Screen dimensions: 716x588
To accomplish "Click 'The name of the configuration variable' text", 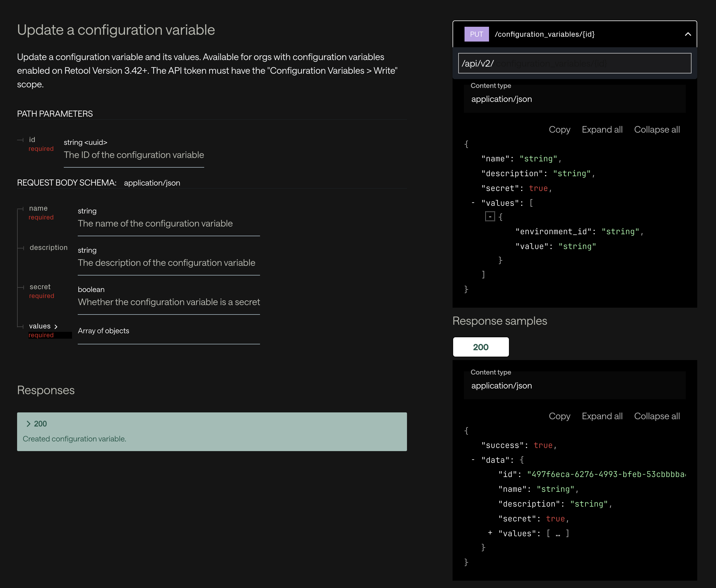I will point(155,223).
